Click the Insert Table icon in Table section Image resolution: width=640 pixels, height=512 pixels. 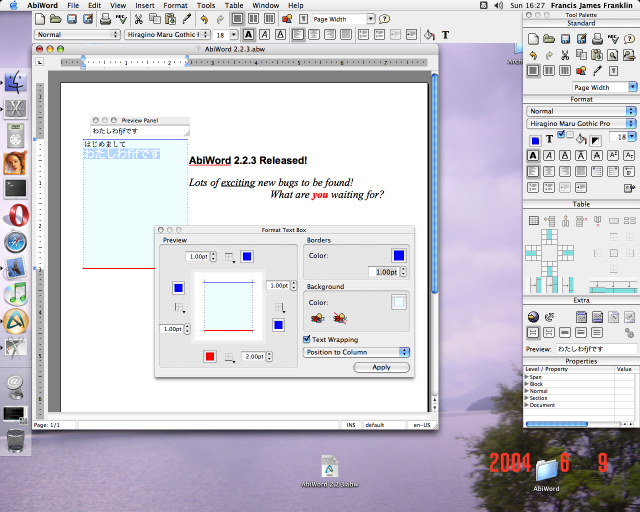click(x=533, y=221)
